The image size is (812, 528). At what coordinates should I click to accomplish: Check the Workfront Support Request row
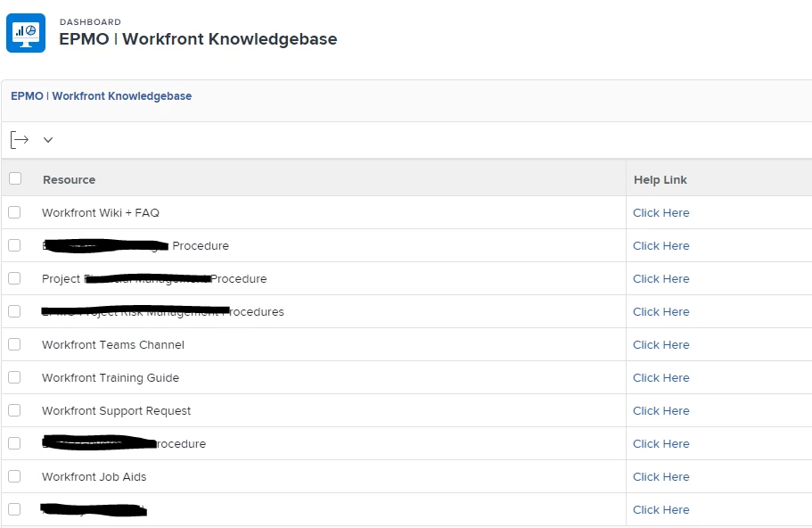tap(14, 410)
